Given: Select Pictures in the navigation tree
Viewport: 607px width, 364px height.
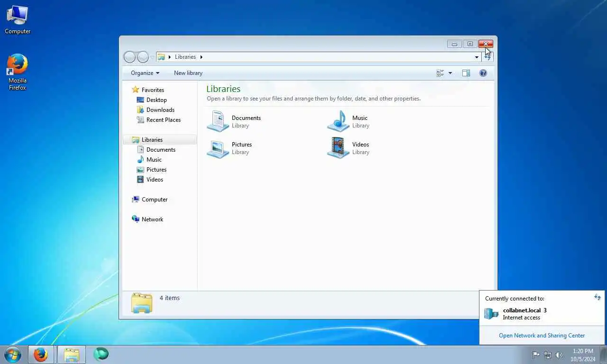Looking at the screenshot, I should click(x=156, y=170).
